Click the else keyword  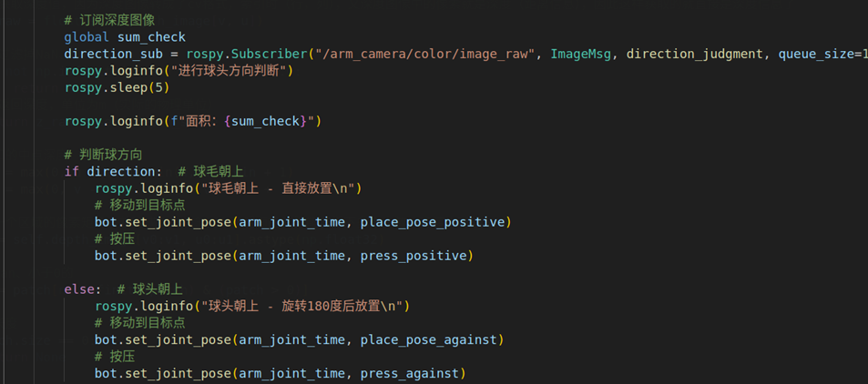79,288
